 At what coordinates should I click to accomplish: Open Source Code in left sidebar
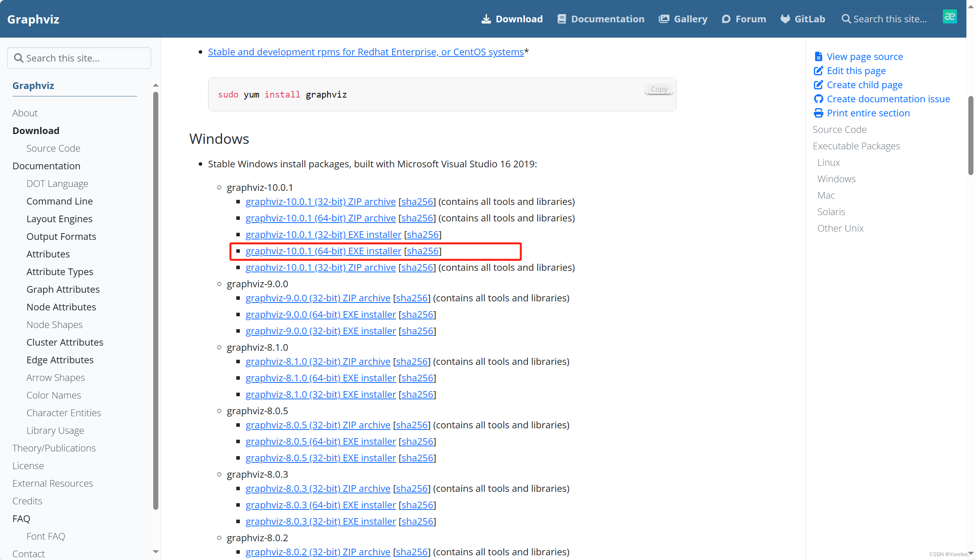tap(53, 149)
